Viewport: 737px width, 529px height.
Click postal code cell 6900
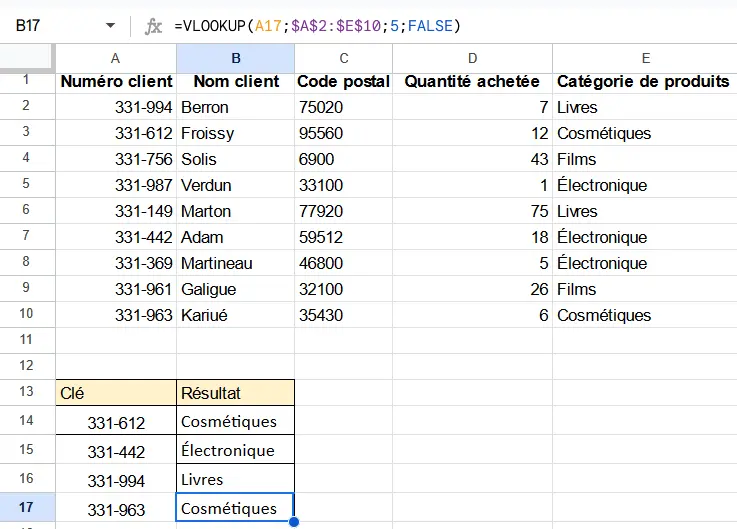344,159
